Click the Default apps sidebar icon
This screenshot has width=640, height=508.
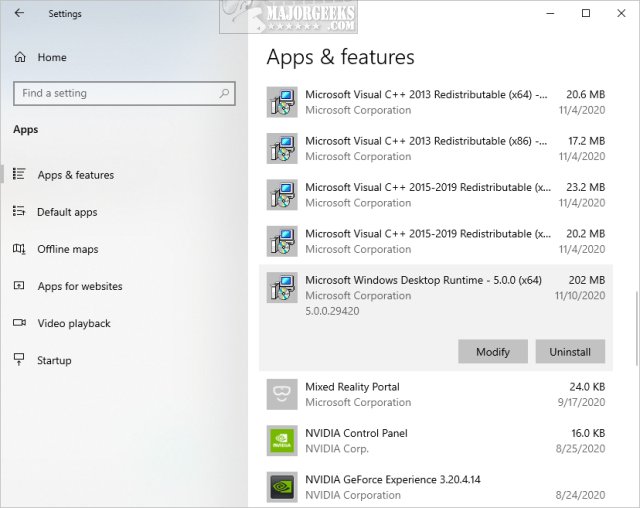19,211
